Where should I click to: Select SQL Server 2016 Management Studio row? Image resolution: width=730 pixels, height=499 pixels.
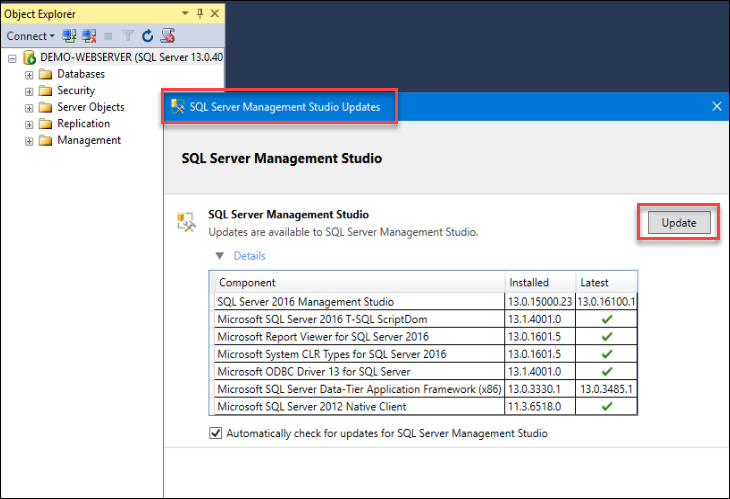[x=425, y=302]
